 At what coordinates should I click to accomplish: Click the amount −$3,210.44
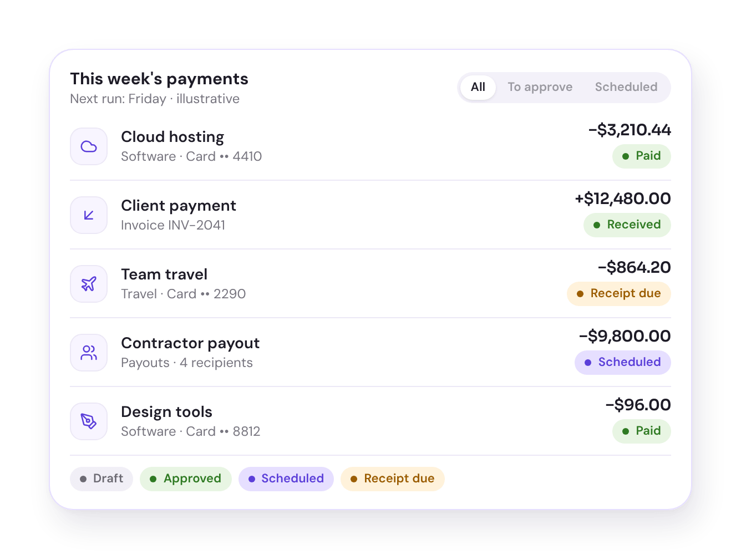tap(630, 130)
